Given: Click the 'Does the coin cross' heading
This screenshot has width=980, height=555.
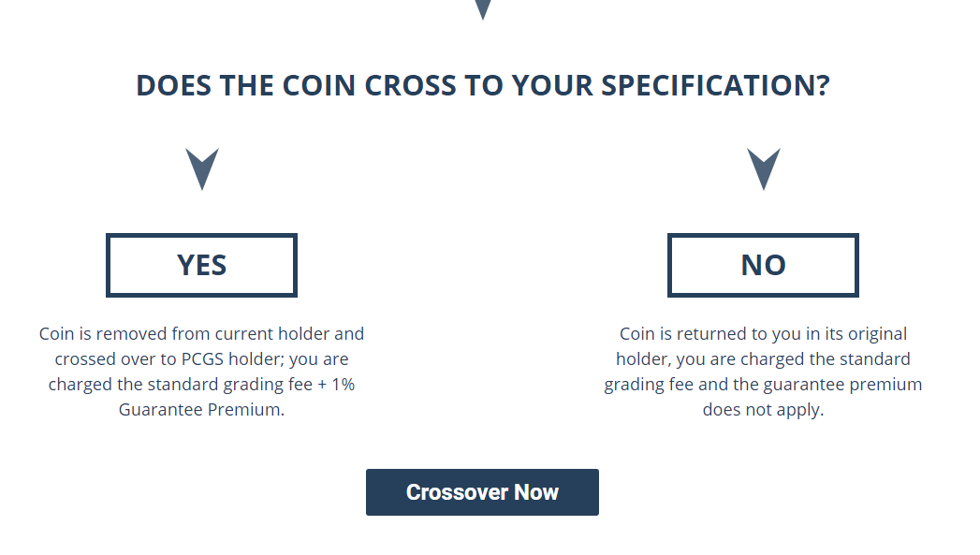Looking at the screenshot, I should click(x=482, y=85).
